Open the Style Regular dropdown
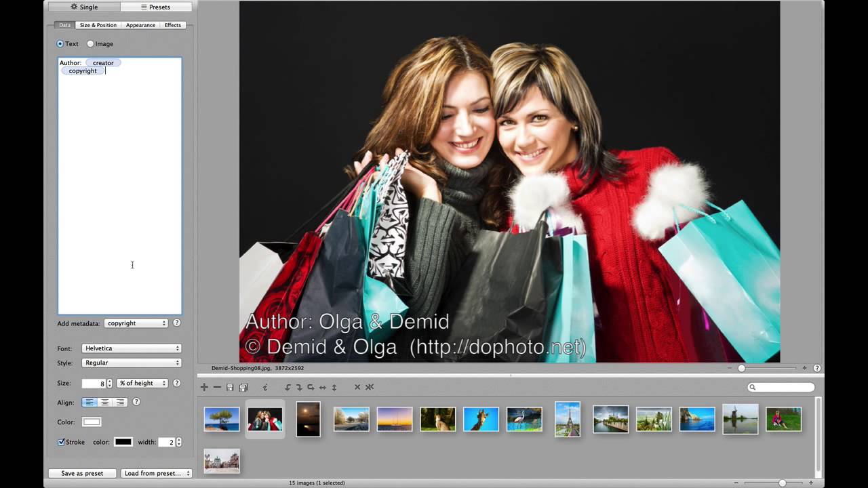Viewport: 868px width, 488px height. (x=132, y=363)
